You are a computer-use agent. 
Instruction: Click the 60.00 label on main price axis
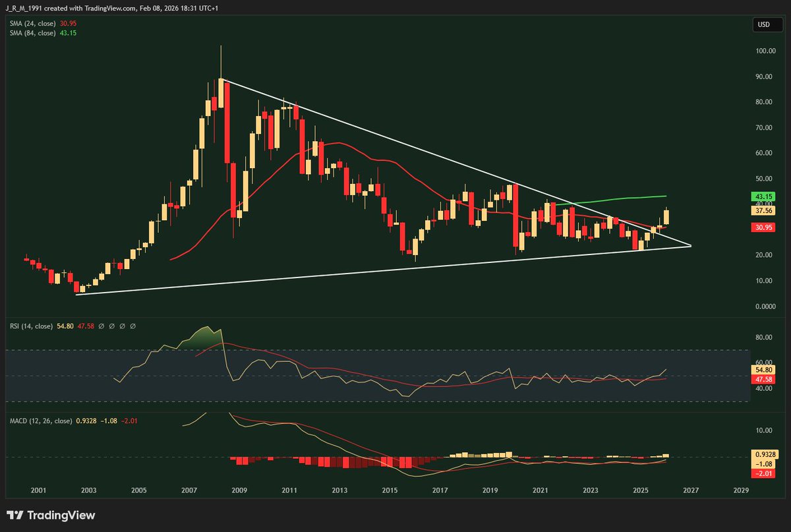764,154
